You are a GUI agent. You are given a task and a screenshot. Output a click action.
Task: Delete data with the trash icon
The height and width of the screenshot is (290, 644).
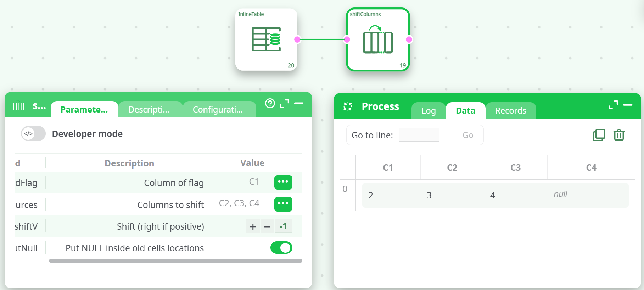(x=619, y=135)
